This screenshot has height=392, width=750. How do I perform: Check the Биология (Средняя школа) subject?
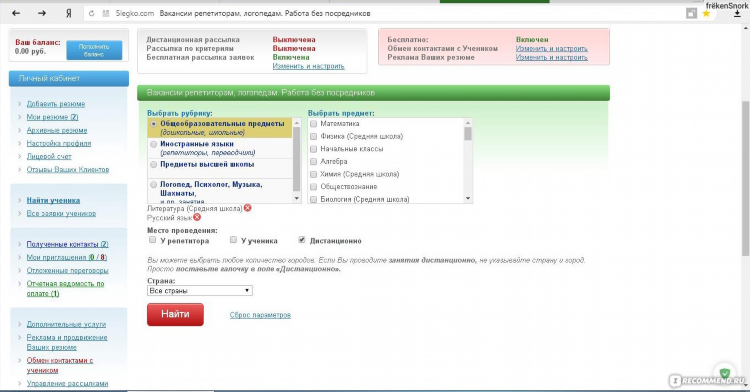tap(314, 199)
